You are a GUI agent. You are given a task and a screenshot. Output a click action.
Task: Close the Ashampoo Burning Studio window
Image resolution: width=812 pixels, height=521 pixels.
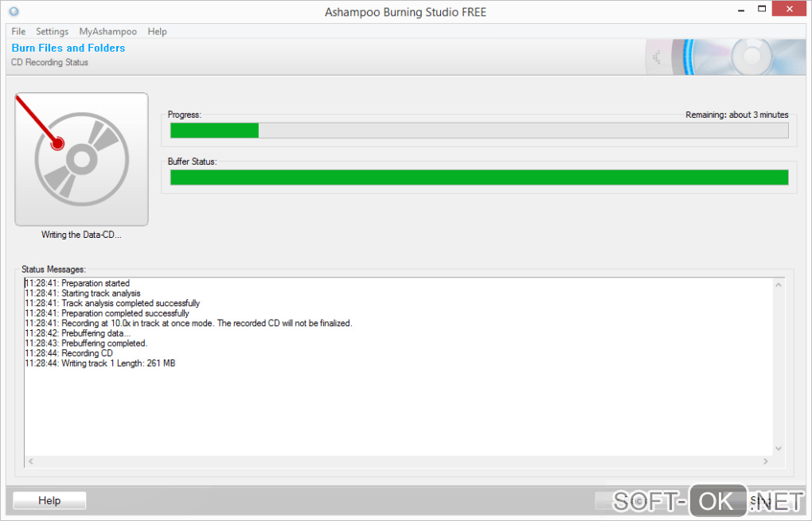pyautogui.click(x=789, y=9)
